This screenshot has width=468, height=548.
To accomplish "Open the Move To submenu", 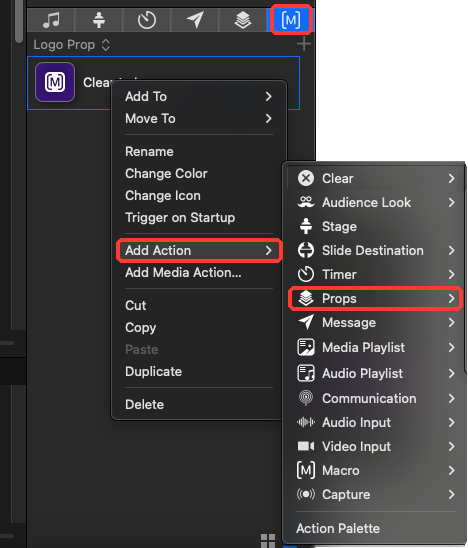I will [199, 118].
